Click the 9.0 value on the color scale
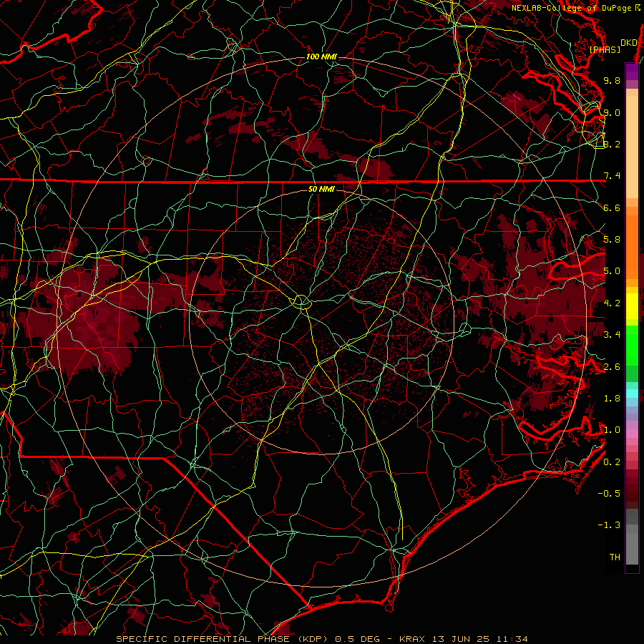The width and height of the screenshot is (644, 644). [612, 112]
